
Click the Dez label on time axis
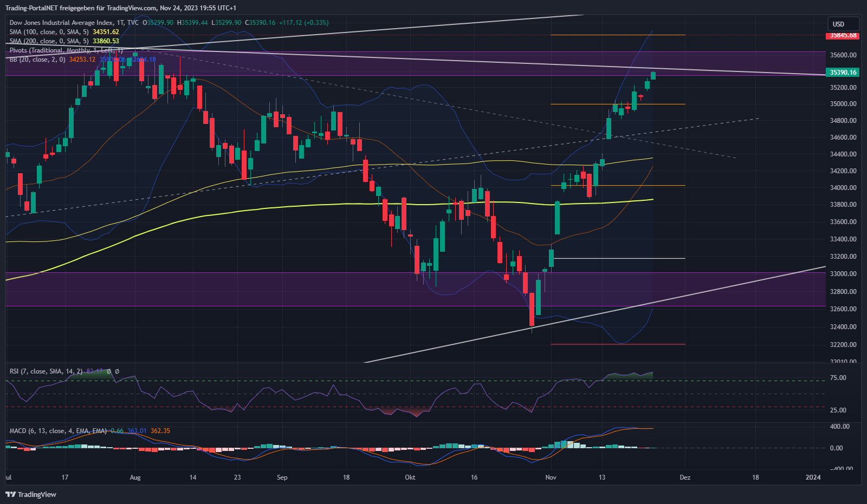[x=685, y=477]
